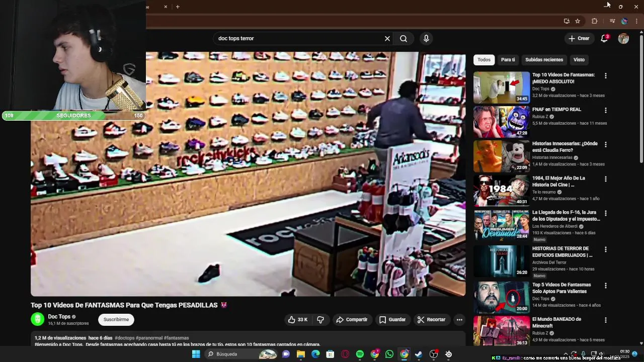
Task: Open SteelSeries app from the taskbar
Action: pyautogui.click(x=448, y=354)
